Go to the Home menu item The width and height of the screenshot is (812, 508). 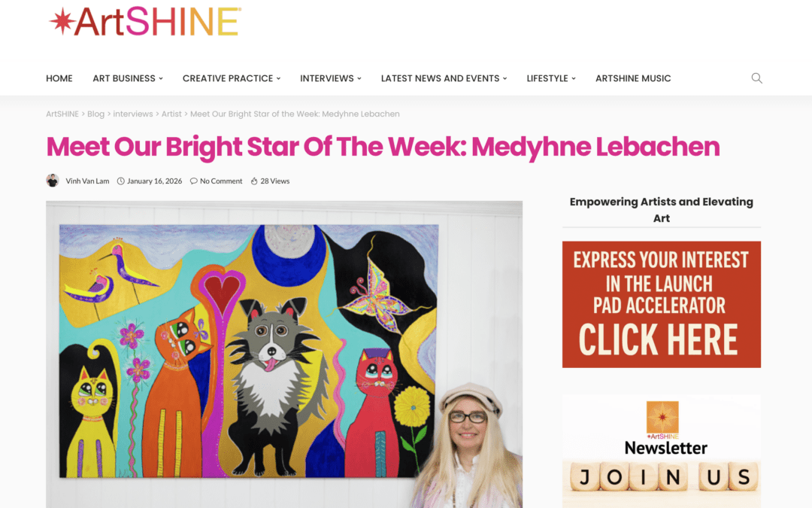coord(59,78)
